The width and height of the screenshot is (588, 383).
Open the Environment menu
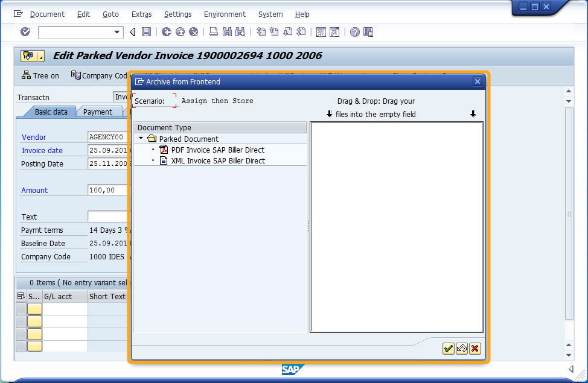point(225,14)
